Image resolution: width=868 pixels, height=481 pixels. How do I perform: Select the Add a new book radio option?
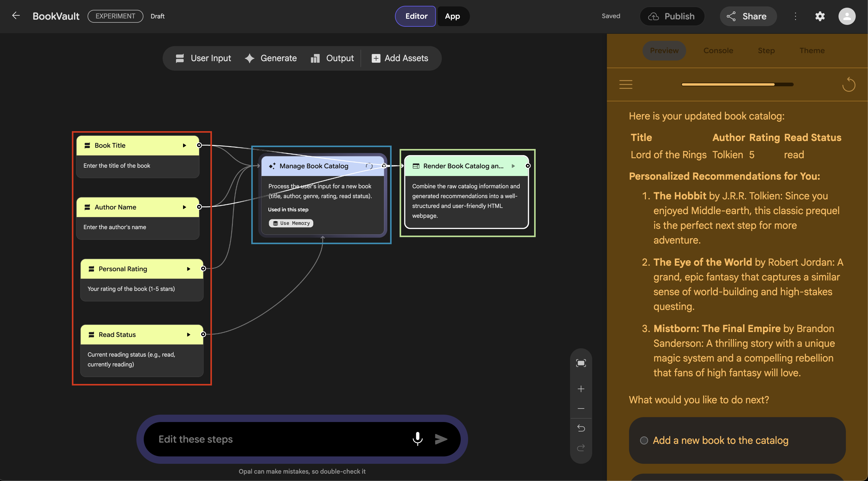[x=644, y=440]
